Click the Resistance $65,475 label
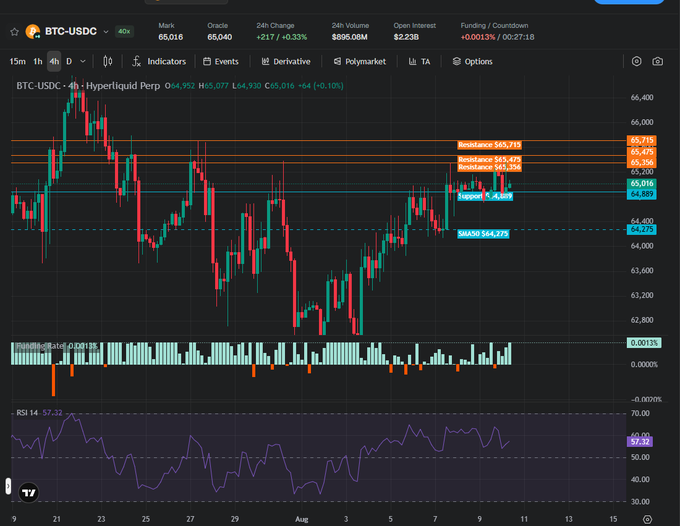This screenshot has width=680, height=526. (x=489, y=160)
